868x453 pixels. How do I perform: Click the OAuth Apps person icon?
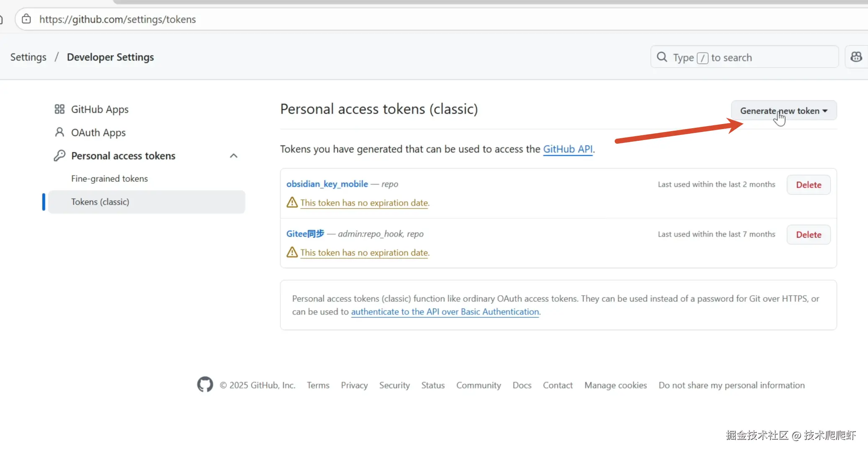tap(59, 132)
